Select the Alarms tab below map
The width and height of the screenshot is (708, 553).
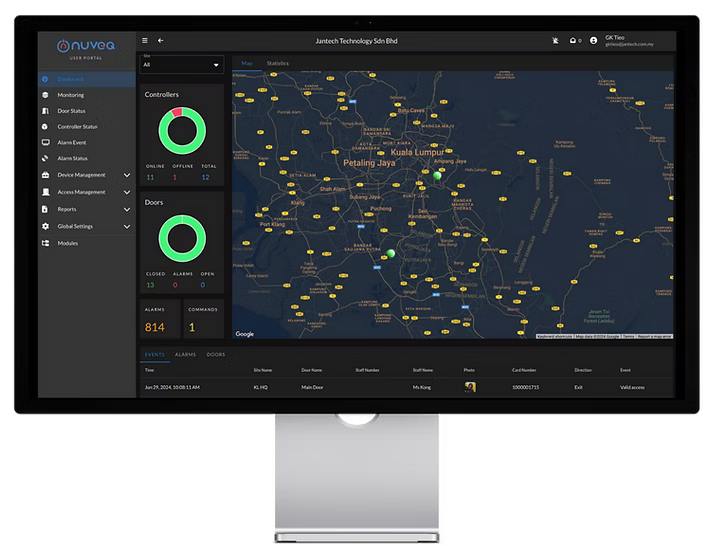[185, 355]
